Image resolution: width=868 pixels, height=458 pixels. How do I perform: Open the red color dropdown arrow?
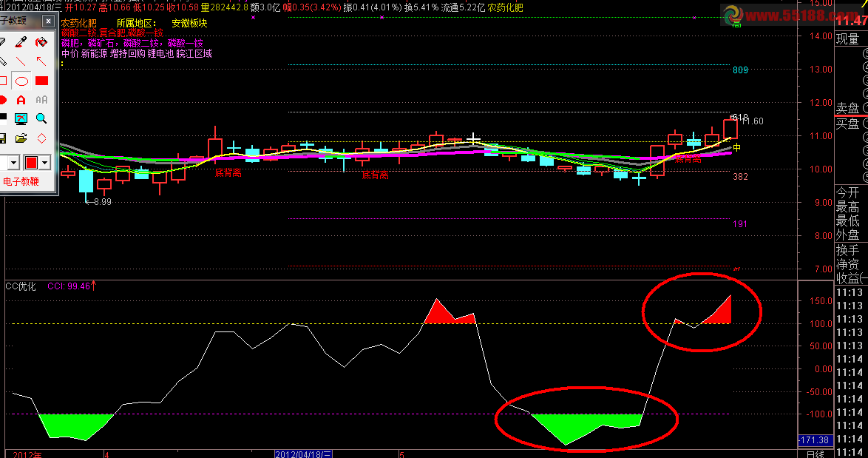(x=45, y=163)
